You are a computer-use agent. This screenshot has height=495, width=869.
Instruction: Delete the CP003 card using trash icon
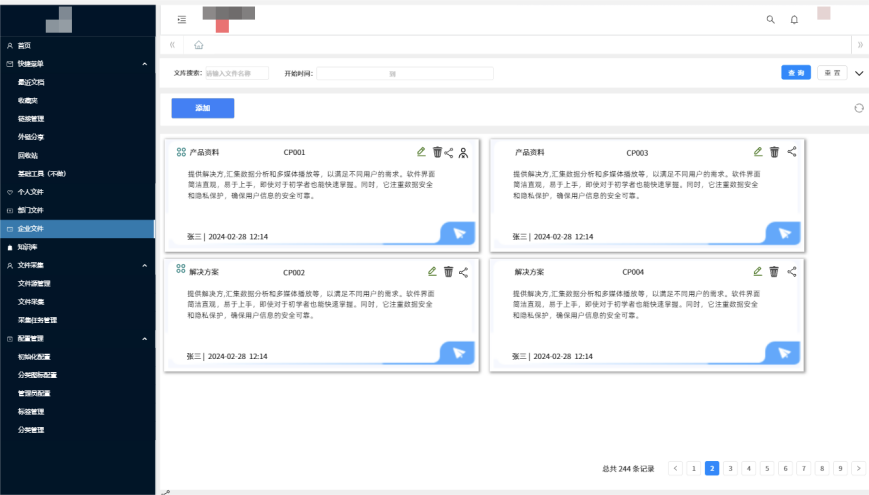click(x=774, y=152)
